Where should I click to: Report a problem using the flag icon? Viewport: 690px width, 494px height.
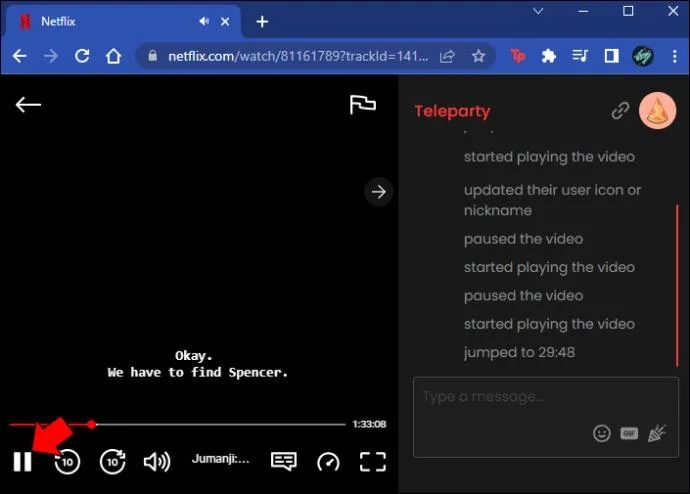point(363,105)
